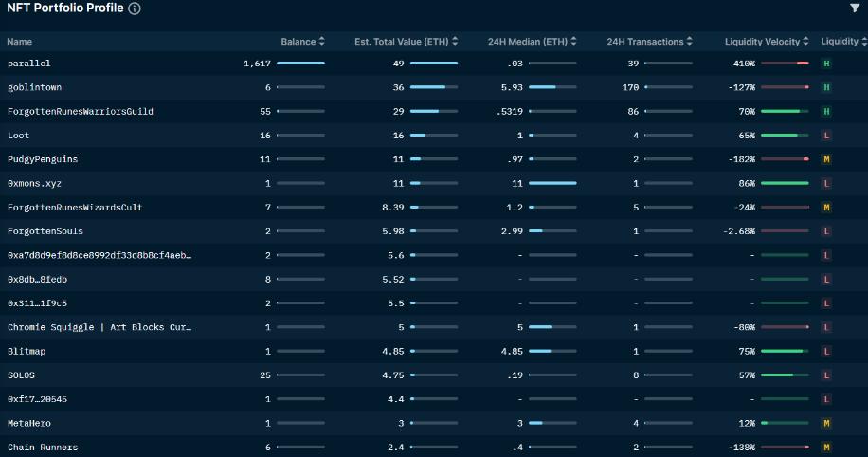Click the Name column header
The image size is (868, 457).
coord(20,42)
